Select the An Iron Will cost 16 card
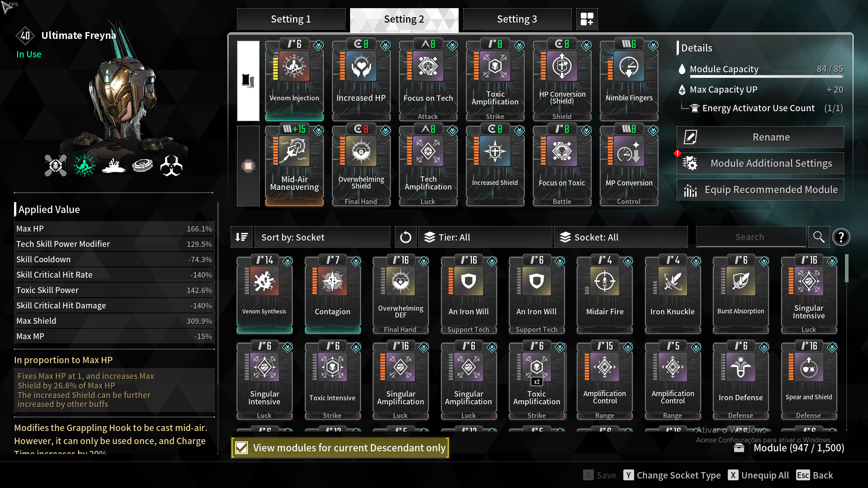This screenshot has height=488, width=868. 469,294
